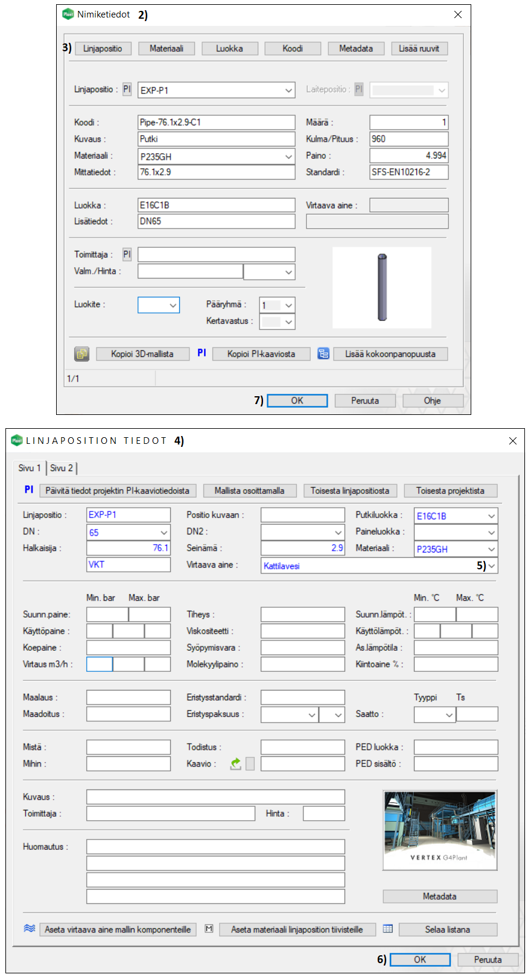The height and width of the screenshot is (980, 531).
Task: Expand the DN dropdown showing 65
Action: 164,533
